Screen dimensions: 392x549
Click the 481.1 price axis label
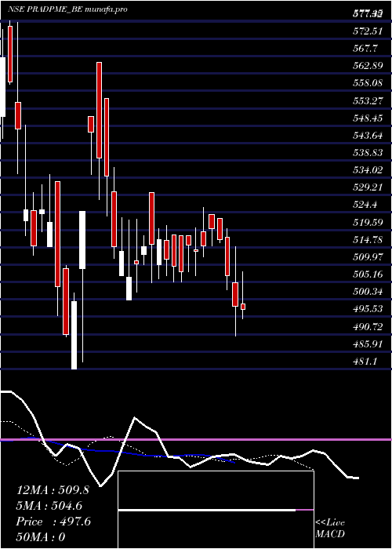365,362
